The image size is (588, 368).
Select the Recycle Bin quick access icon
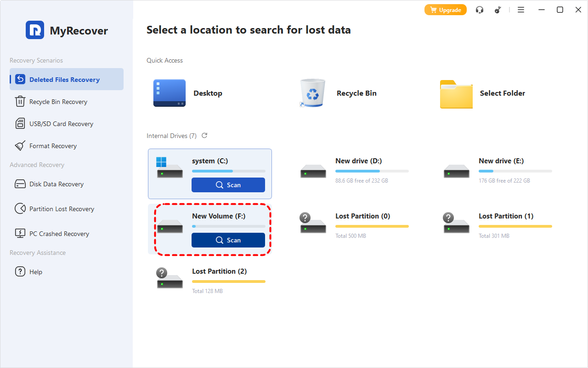click(x=312, y=93)
